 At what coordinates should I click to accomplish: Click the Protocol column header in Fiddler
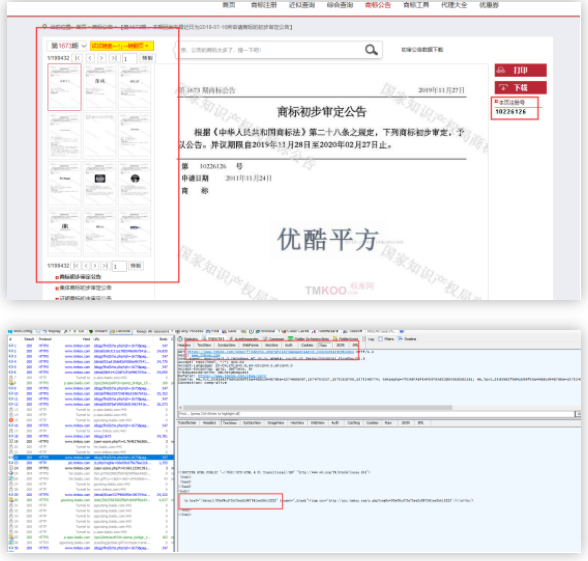(x=44, y=339)
